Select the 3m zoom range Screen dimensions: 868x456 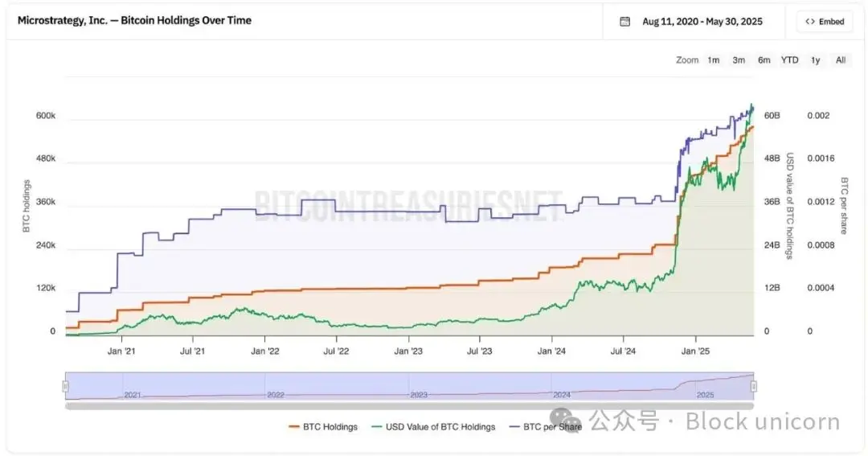click(x=739, y=60)
